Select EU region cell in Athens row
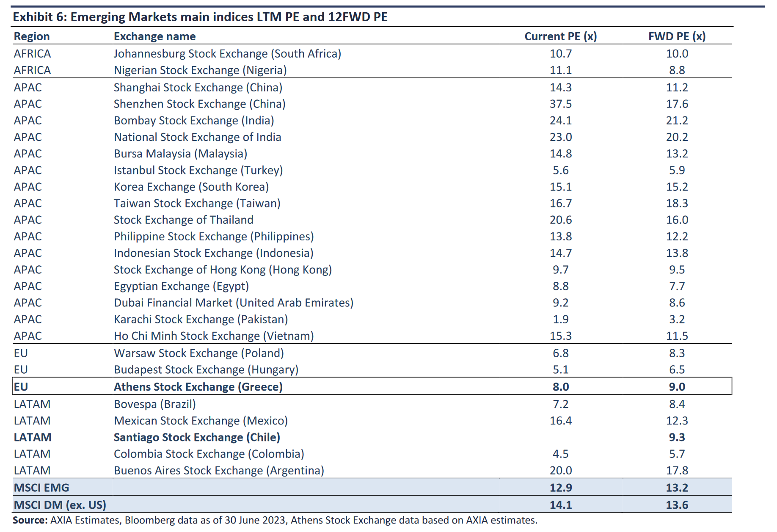This screenshot has height=532, width=777. click(x=21, y=387)
